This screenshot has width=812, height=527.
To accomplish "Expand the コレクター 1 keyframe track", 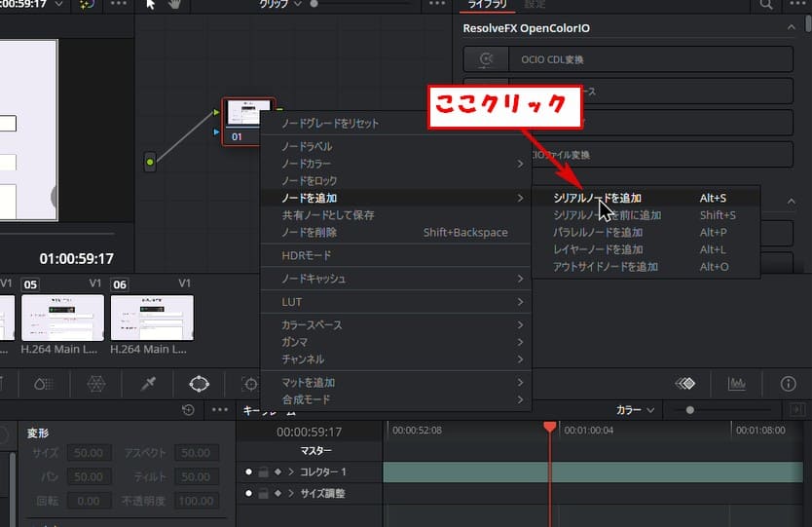I will point(290,472).
